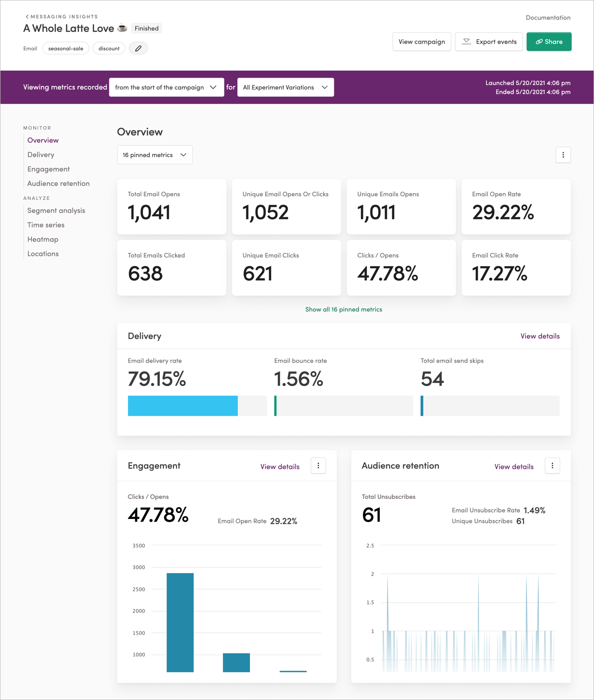Click Show all 16 pinned metrics
This screenshot has width=594, height=700.
344,309
